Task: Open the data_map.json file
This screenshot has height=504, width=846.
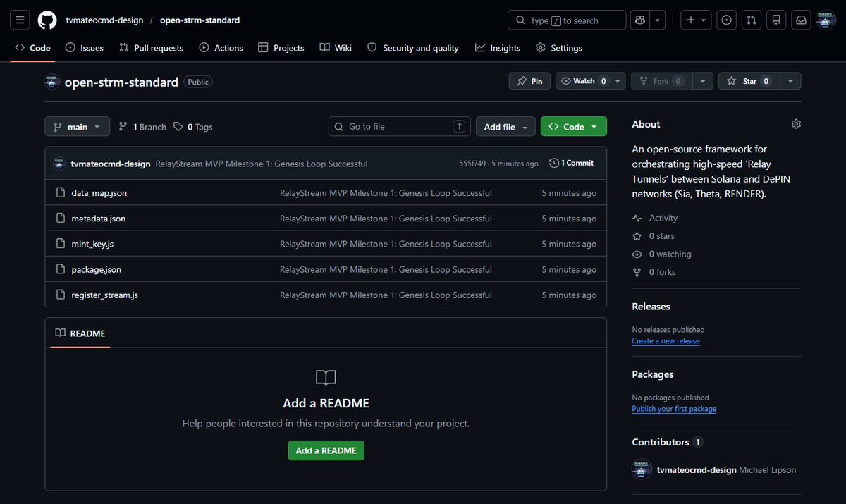Action: click(x=99, y=193)
